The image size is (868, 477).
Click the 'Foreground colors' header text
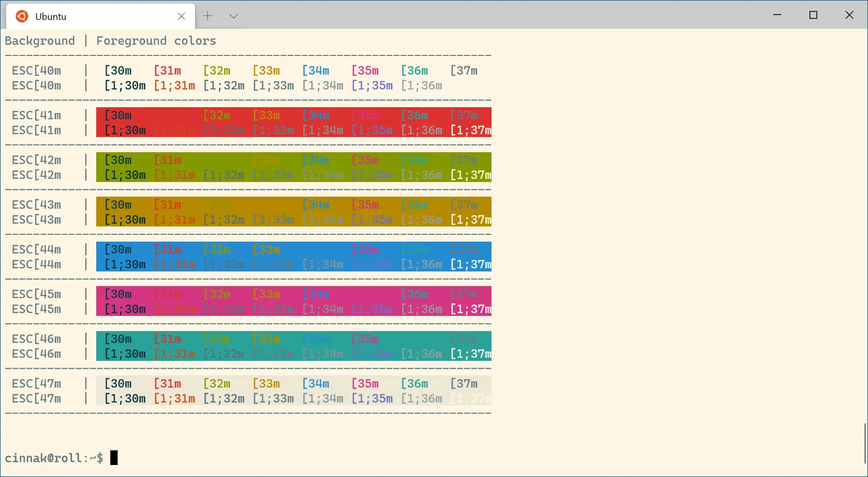pos(156,41)
